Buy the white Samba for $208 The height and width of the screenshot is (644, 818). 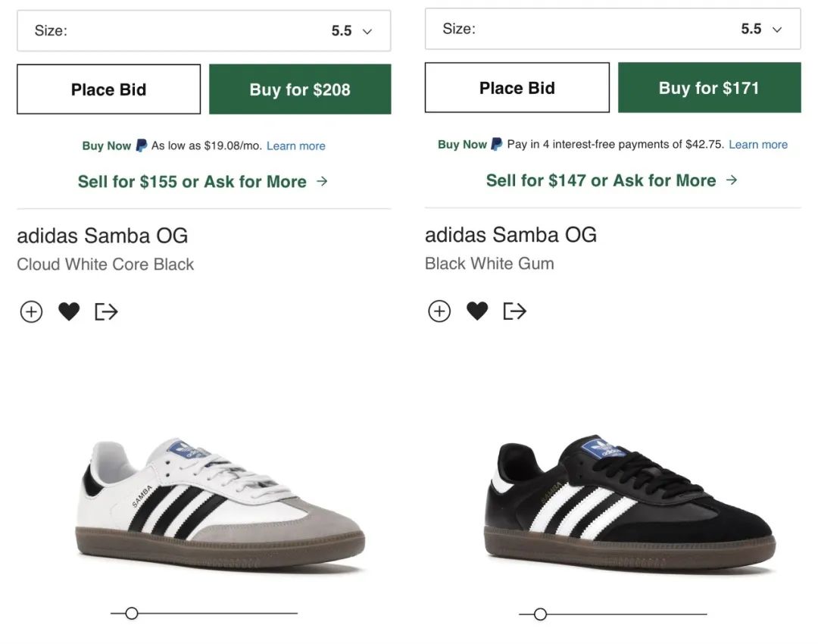click(x=300, y=89)
